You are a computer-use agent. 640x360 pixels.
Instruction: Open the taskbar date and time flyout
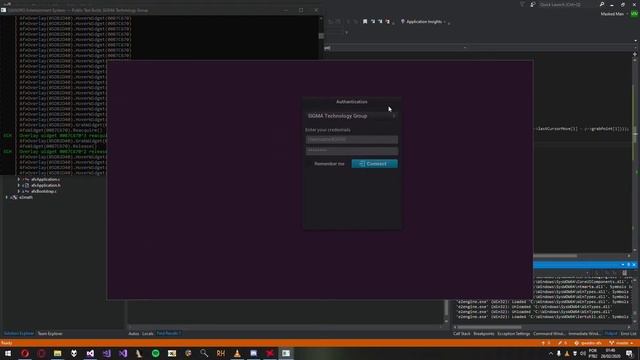pos(611,353)
